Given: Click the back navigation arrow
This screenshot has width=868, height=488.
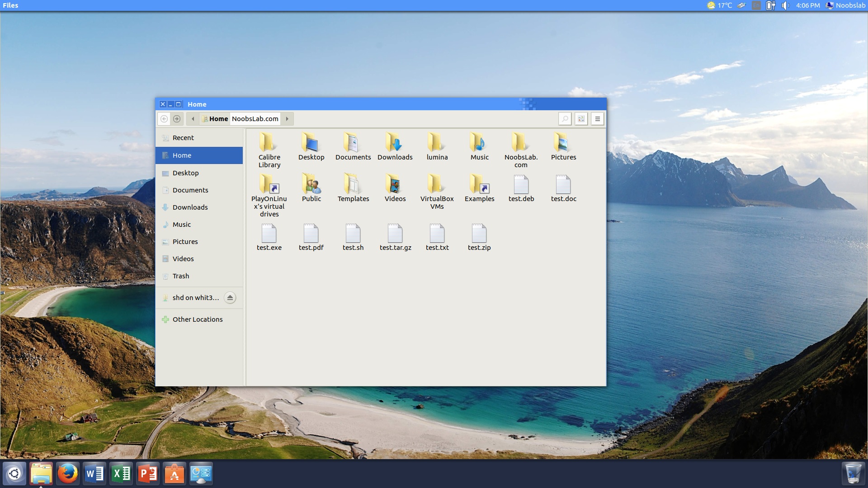Looking at the screenshot, I should pos(165,119).
